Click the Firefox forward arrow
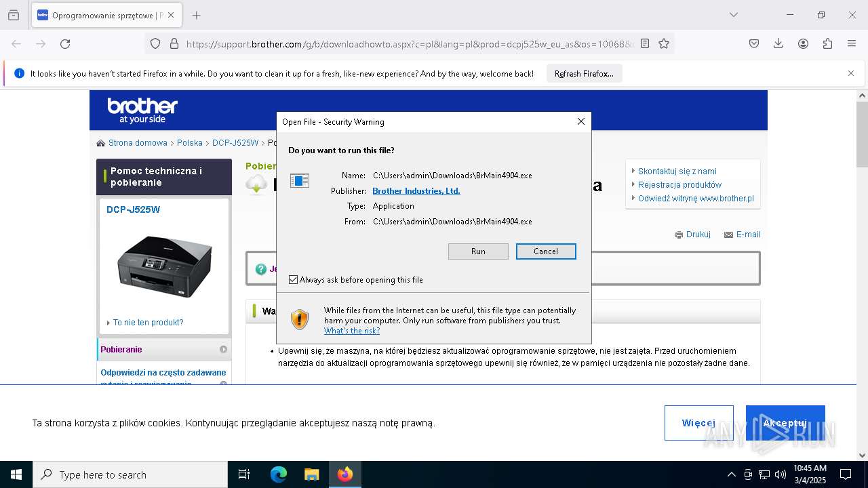 coord(41,43)
